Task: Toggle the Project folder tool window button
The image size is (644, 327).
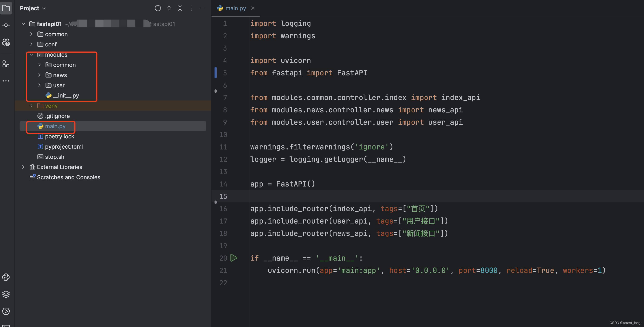Action: (6, 8)
